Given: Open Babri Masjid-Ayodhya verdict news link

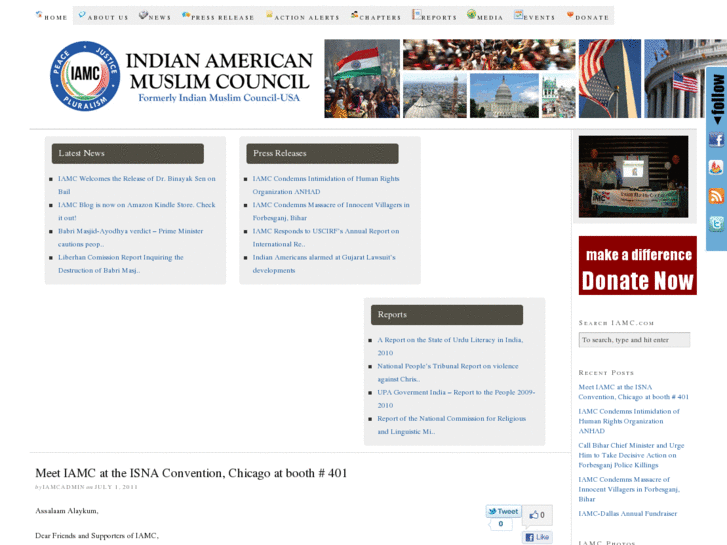Looking at the screenshot, I should tap(130, 237).
